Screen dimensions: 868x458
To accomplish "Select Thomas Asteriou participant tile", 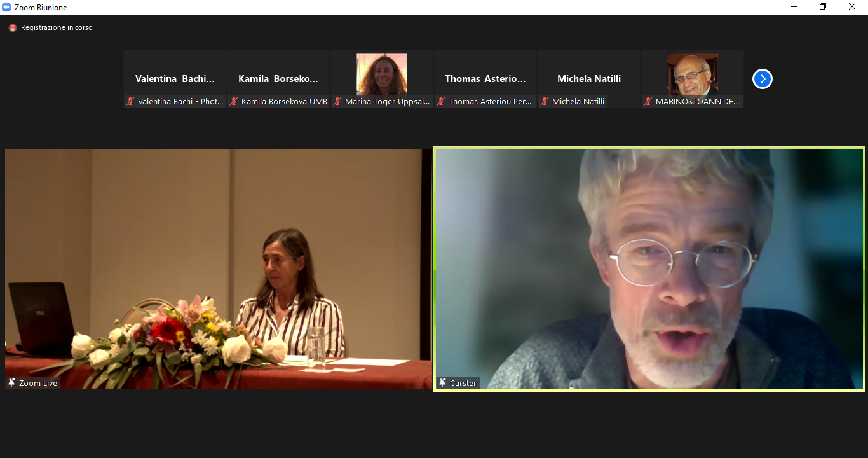I will coord(485,79).
